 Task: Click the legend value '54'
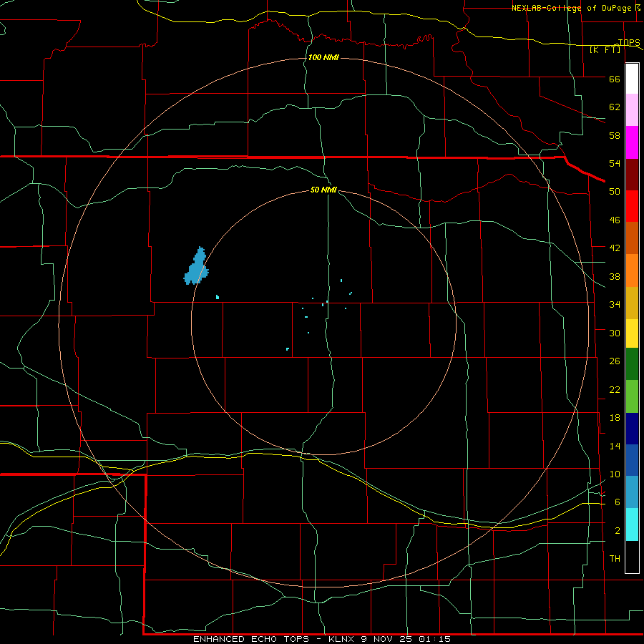[x=615, y=163]
